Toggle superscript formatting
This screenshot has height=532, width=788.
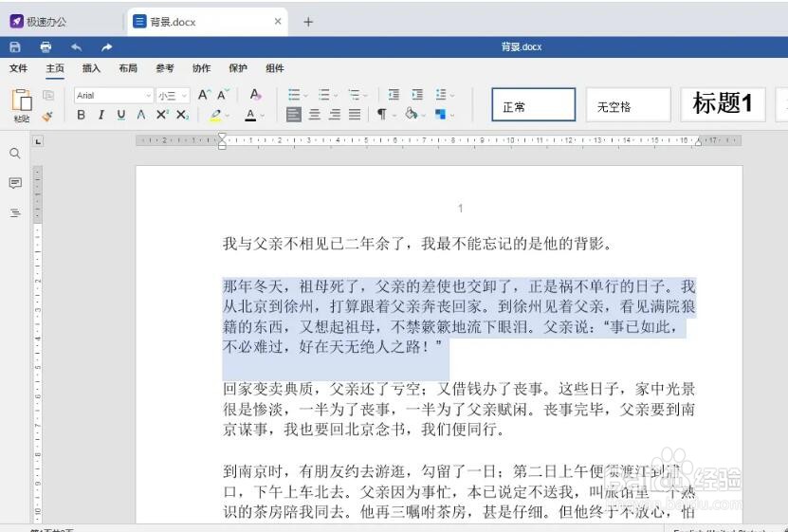[x=162, y=115]
